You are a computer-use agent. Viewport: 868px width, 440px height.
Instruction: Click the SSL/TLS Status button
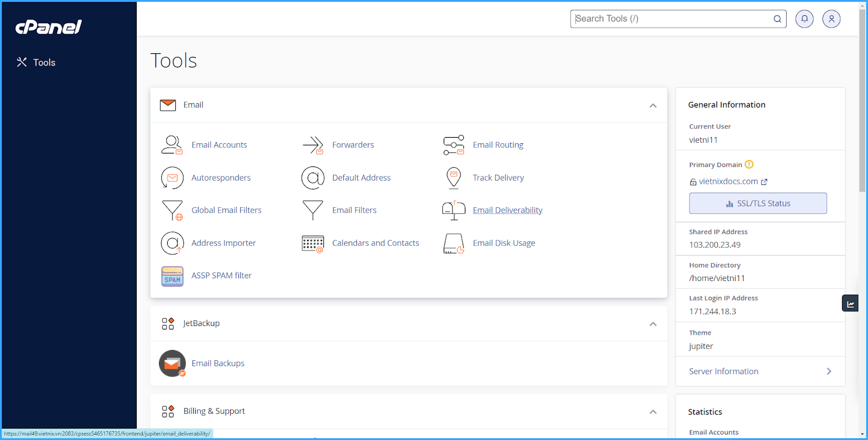758,203
